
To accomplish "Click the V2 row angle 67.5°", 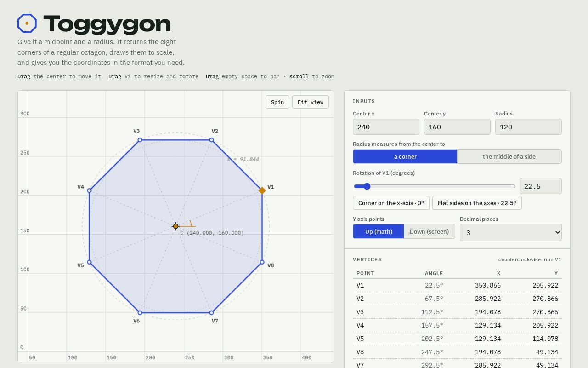I will (x=434, y=299).
